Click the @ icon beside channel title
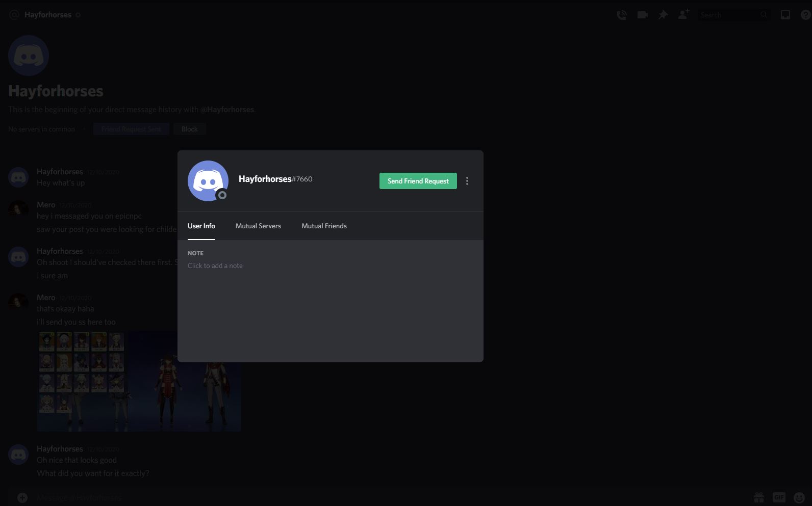 click(14, 15)
